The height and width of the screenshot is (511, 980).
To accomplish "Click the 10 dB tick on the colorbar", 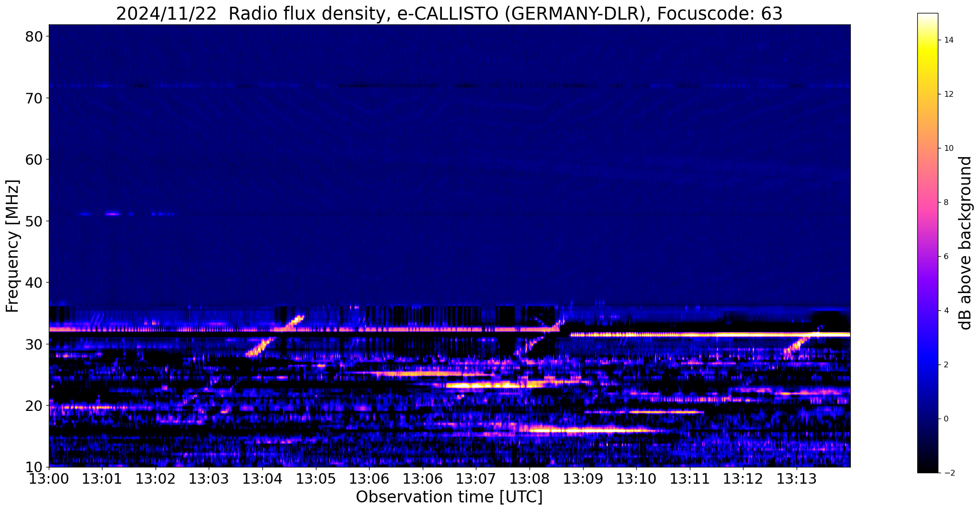I will click(948, 148).
